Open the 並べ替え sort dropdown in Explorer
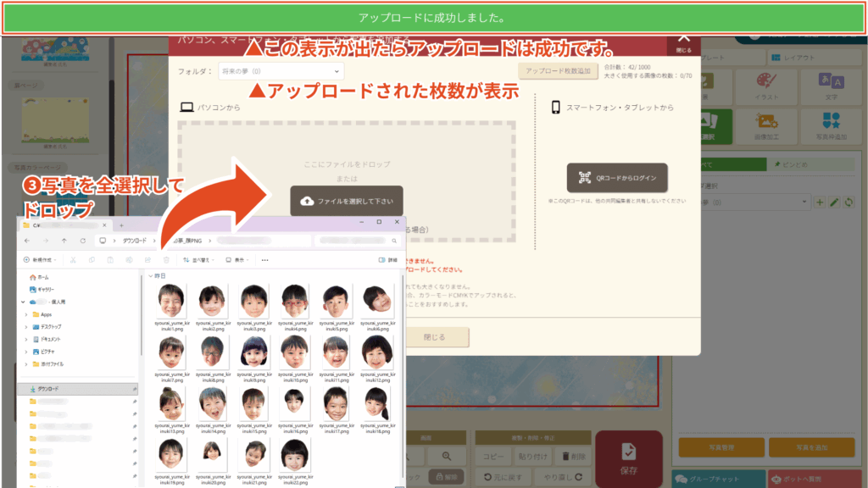 (197, 260)
